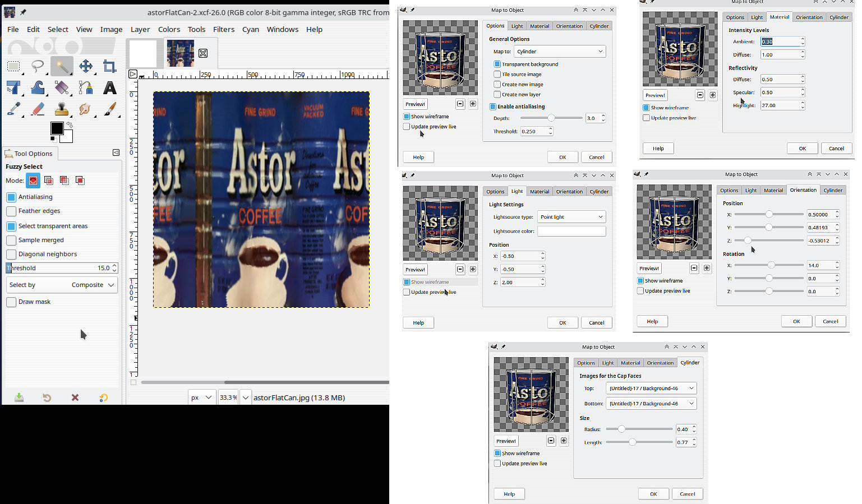Click the Lightsource color swatch
The width and height of the screenshot is (862, 504).
pyautogui.click(x=571, y=231)
